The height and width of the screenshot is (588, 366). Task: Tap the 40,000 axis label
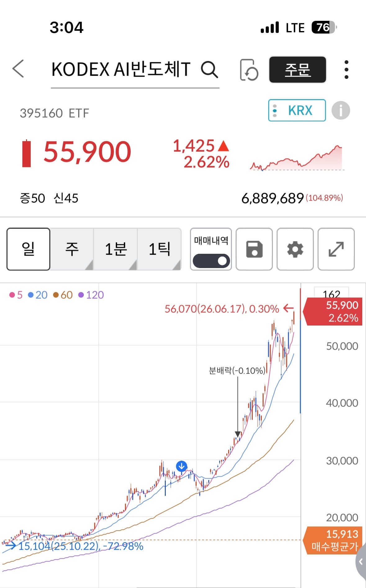coord(342,403)
